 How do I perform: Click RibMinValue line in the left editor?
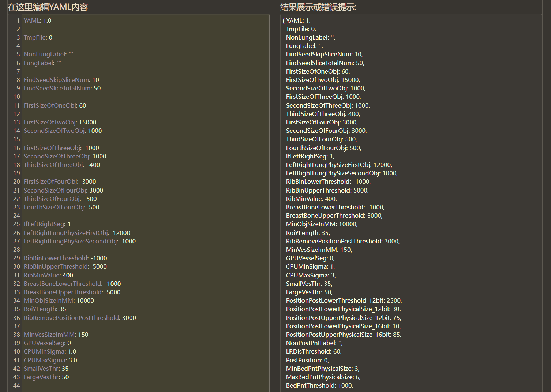click(x=48, y=275)
